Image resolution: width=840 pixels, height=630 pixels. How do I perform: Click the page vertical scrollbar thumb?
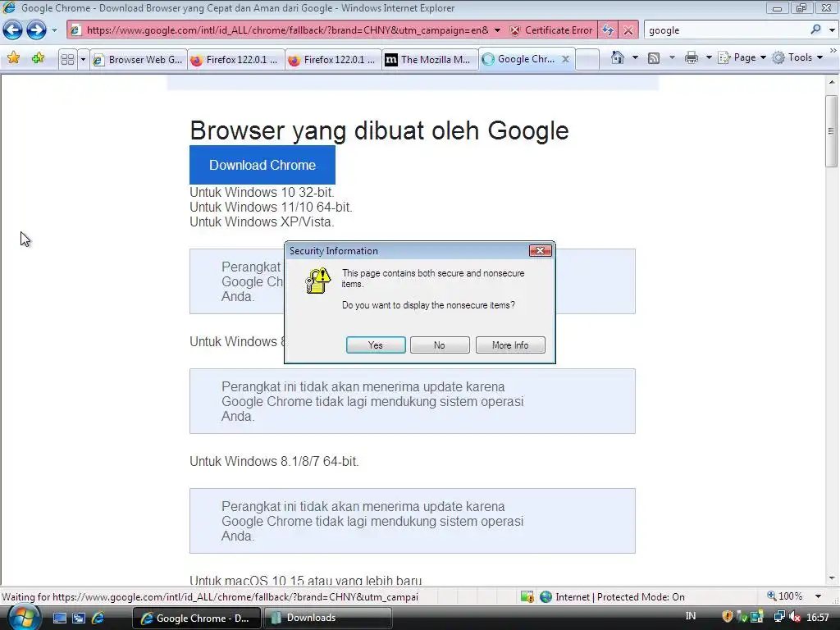(x=831, y=131)
